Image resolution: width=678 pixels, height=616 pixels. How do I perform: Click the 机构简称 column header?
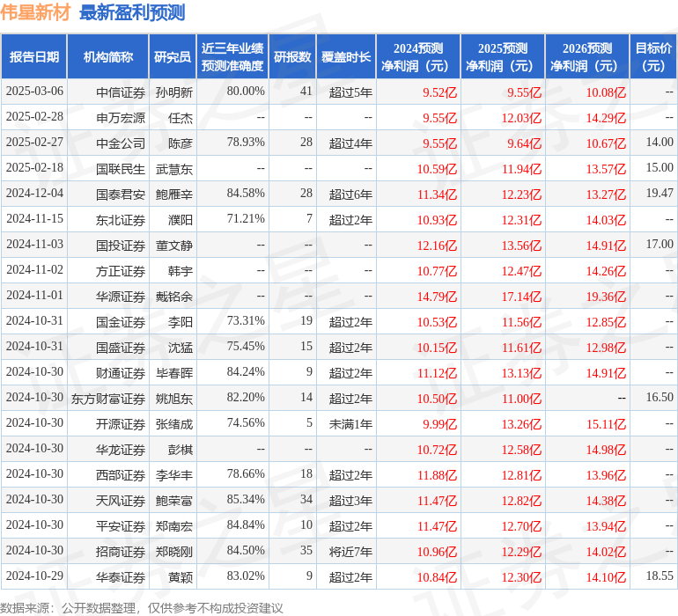[108, 57]
